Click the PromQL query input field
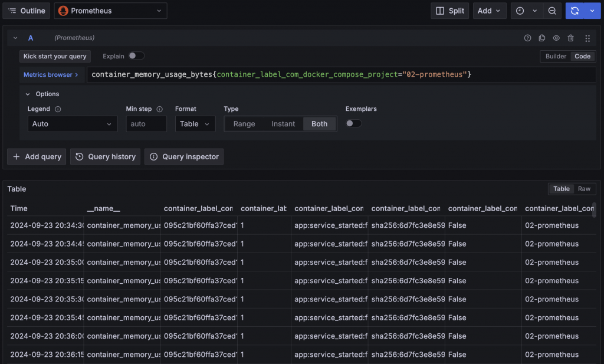This screenshot has width=604, height=364. coord(341,75)
